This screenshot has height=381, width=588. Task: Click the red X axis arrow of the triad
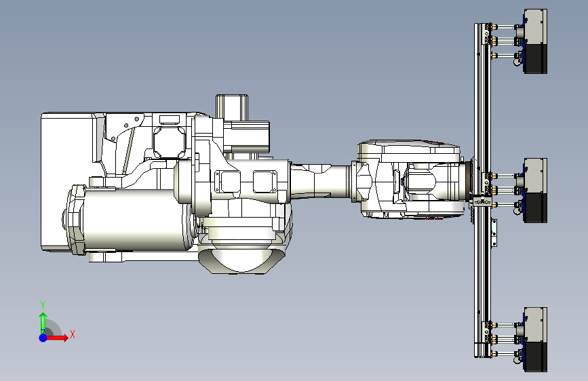tap(57, 338)
